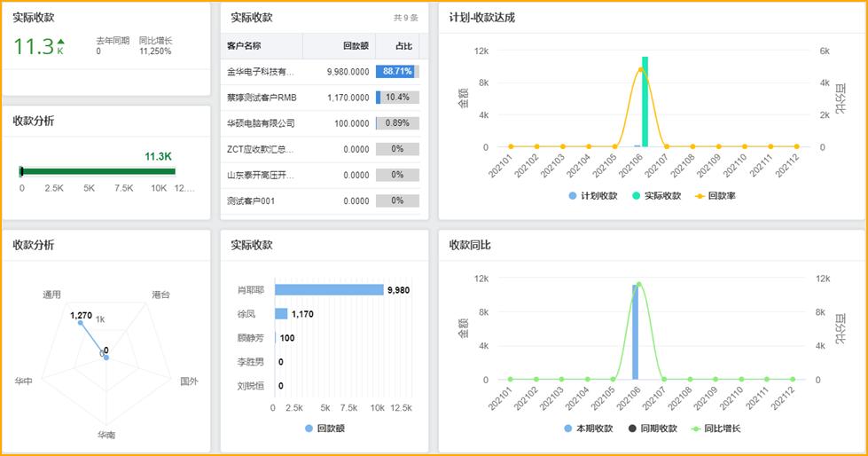Click the 计划-收款达成 panel title

click(x=481, y=18)
